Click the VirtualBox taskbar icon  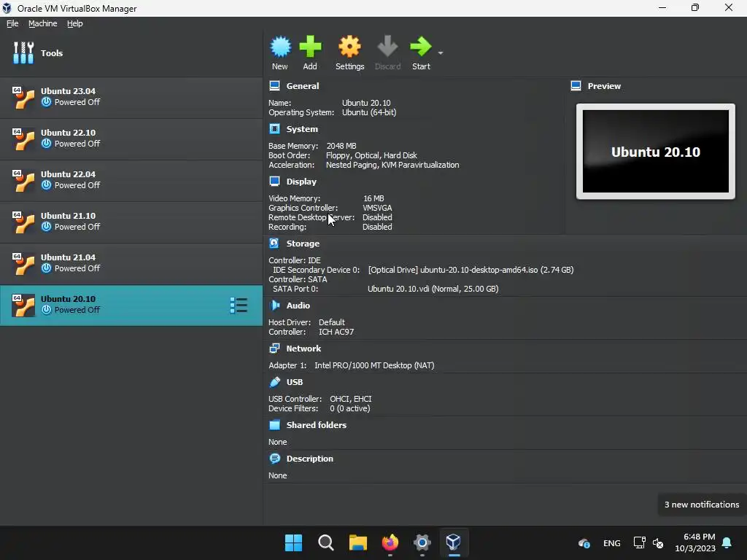(x=454, y=542)
